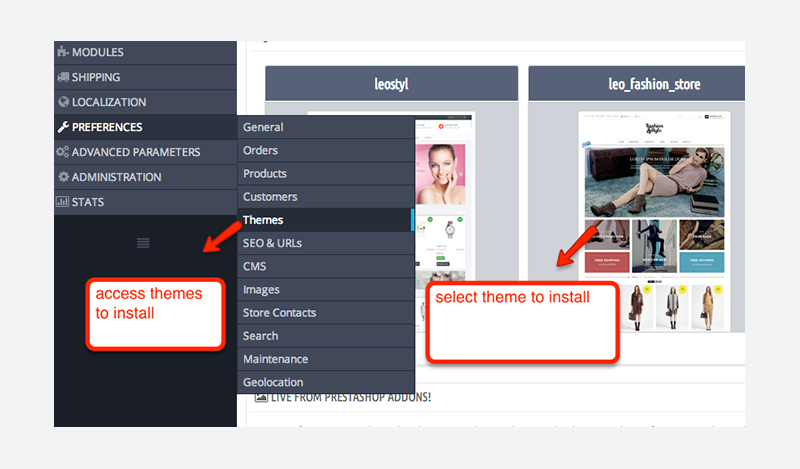Collapse sidebar using the hamburger lines icon

coord(143,243)
